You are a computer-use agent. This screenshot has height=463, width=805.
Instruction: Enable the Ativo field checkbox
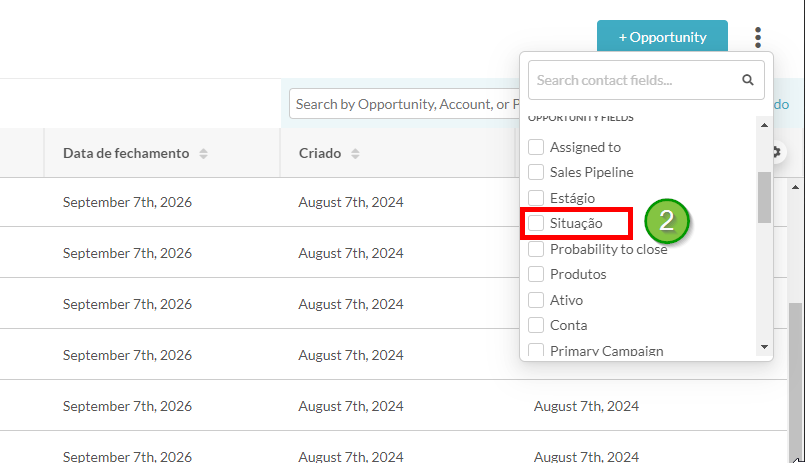coord(536,300)
